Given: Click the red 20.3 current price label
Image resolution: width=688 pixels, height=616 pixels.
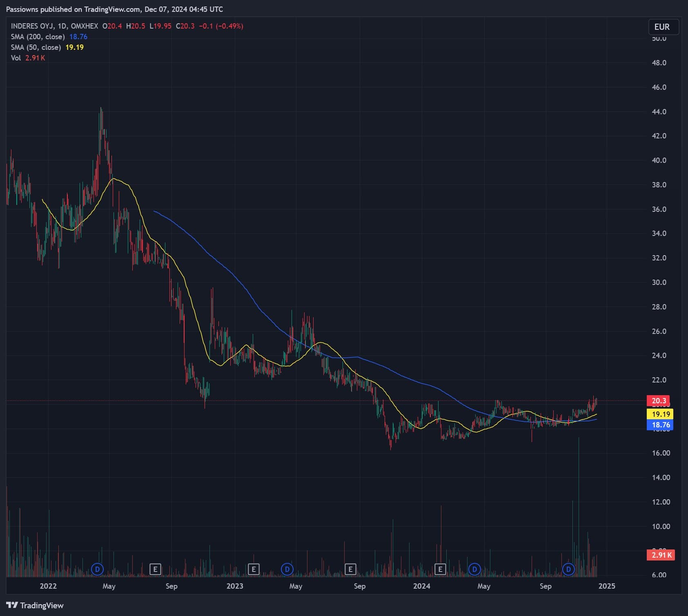Looking at the screenshot, I should point(659,401).
